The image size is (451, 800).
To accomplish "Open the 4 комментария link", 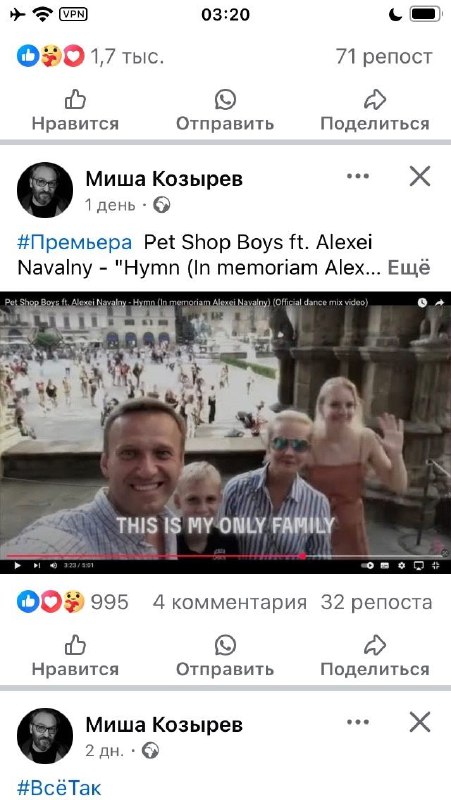I will 230,603.
